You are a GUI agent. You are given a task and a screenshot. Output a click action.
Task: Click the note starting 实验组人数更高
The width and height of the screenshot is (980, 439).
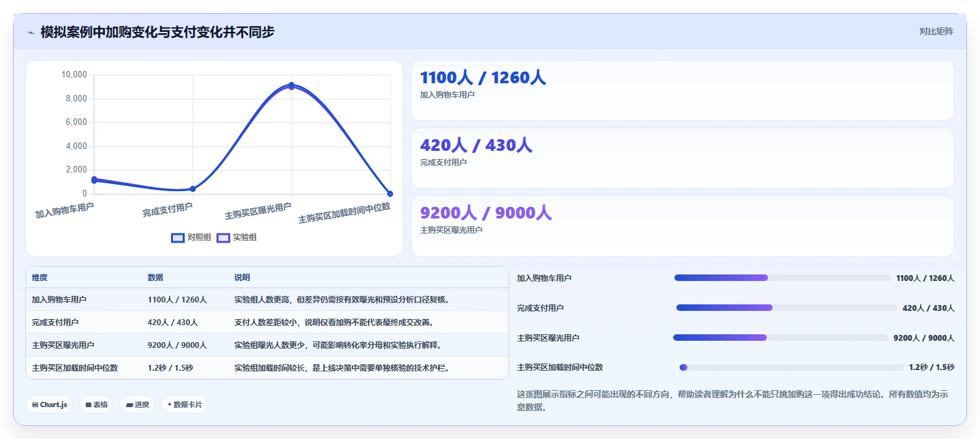coord(342,300)
